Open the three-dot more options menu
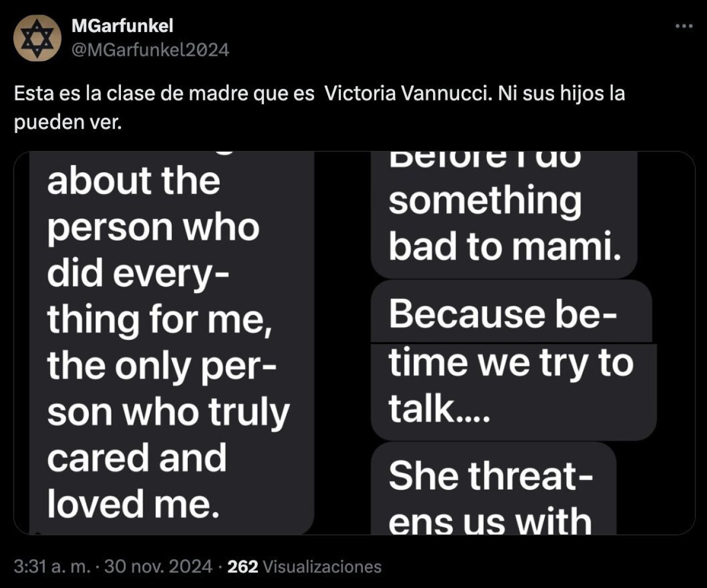This screenshot has height=588, width=707. 684,26
